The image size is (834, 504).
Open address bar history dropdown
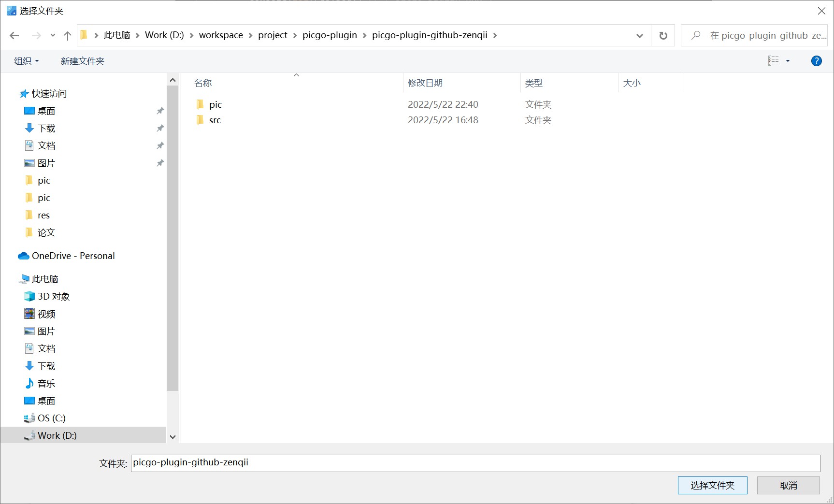[x=639, y=35]
